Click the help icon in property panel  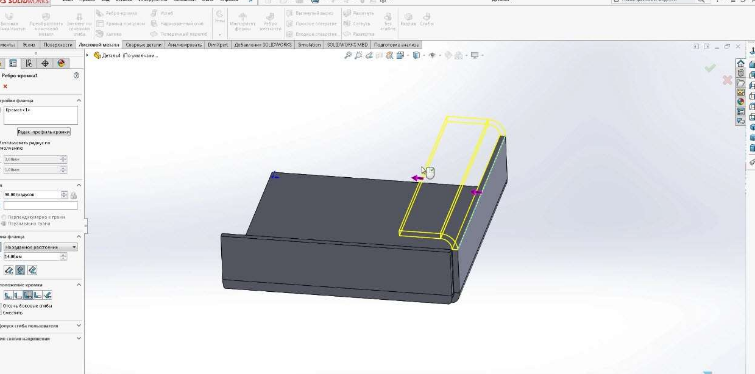coord(76,76)
